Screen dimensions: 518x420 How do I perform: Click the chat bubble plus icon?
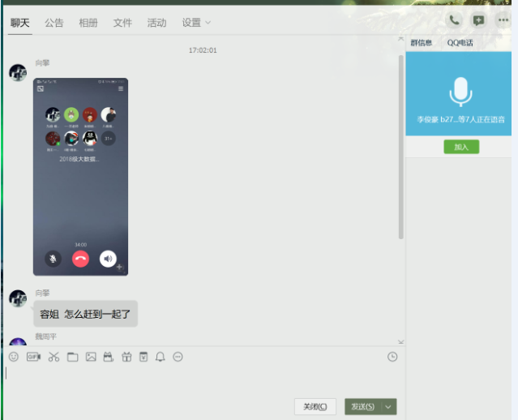478,21
